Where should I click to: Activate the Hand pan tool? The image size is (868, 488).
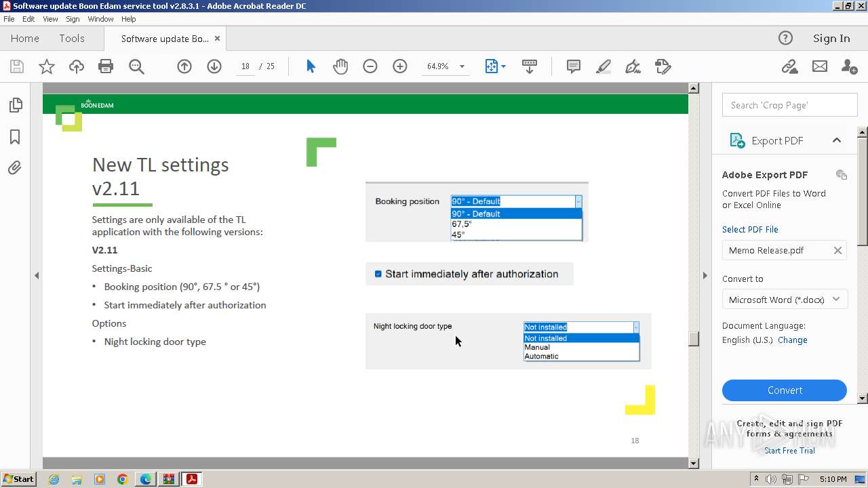340,66
